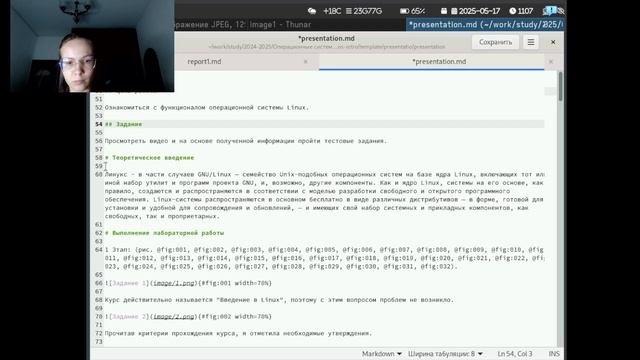Open the Markdown language dropdown
Image resolution: width=640 pixels, height=360 pixels.
pyautogui.click(x=381, y=353)
